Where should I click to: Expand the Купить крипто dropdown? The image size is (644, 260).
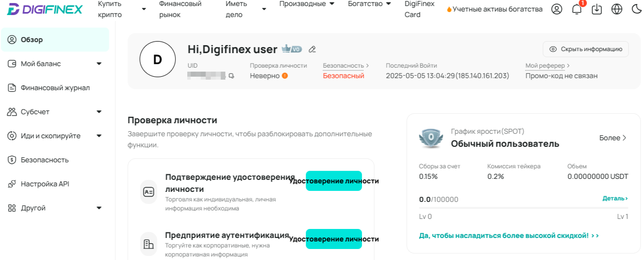coord(144,9)
